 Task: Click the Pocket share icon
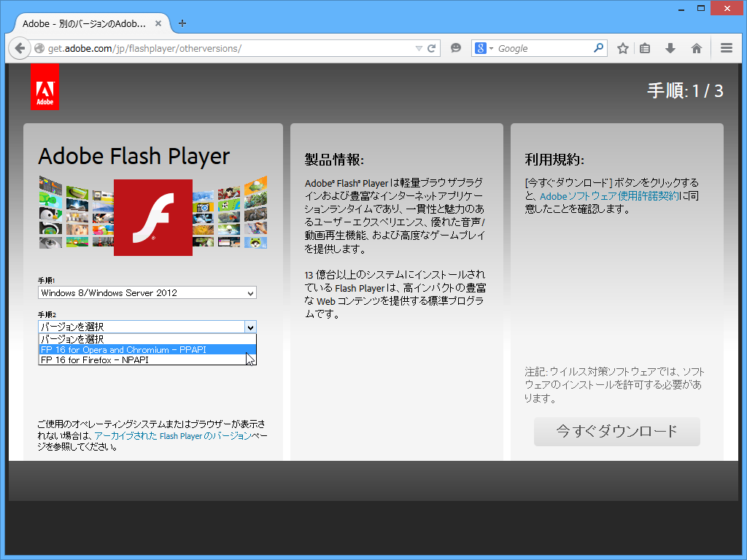[456, 48]
